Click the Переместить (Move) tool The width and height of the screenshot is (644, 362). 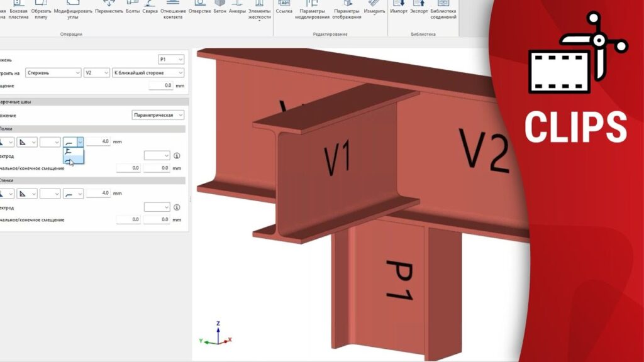[109, 8]
